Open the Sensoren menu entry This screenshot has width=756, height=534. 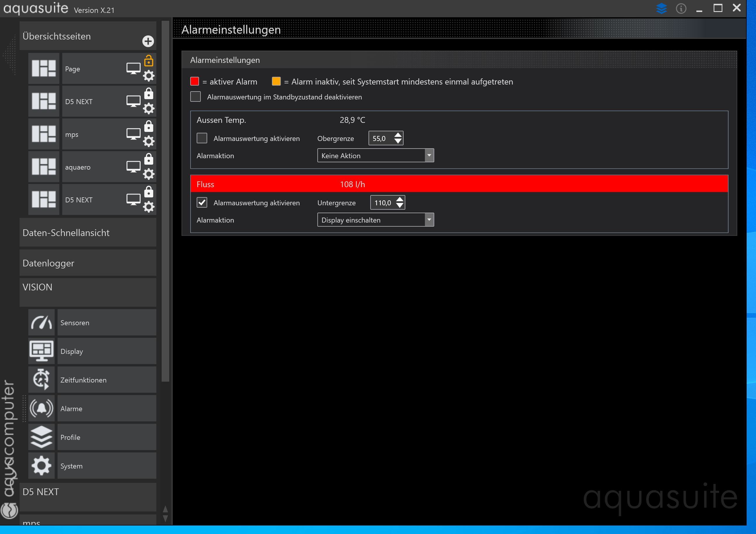[x=107, y=323]
